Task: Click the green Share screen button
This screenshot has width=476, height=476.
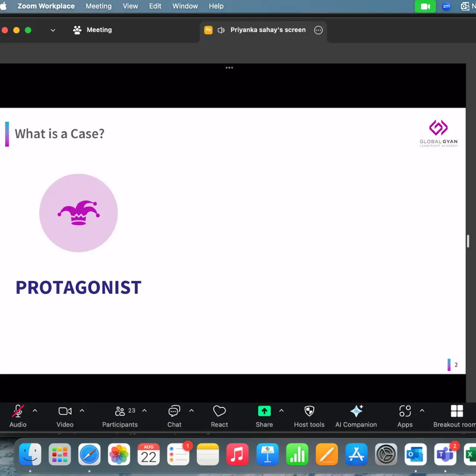Action: (x=264, y=416)
